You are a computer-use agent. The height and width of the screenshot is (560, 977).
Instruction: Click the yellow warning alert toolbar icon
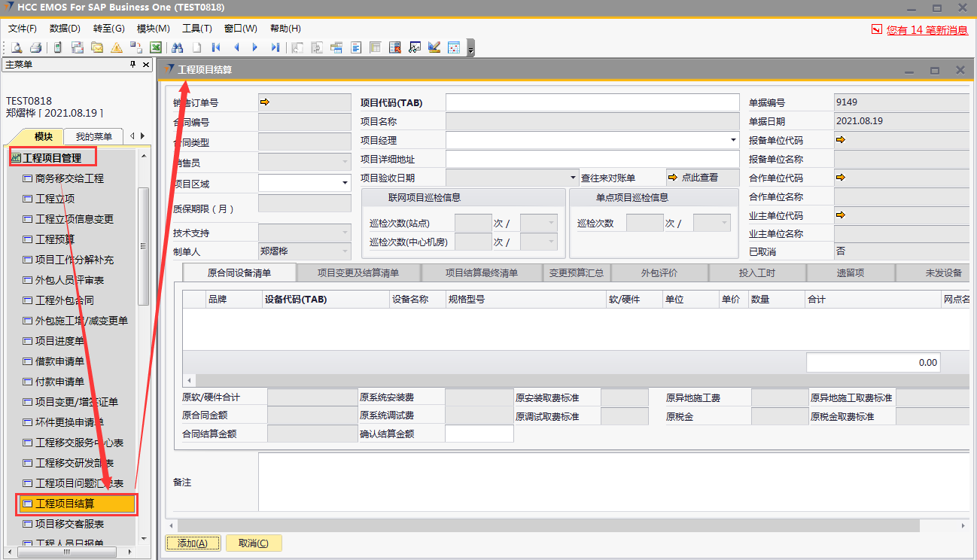point(117,47)
